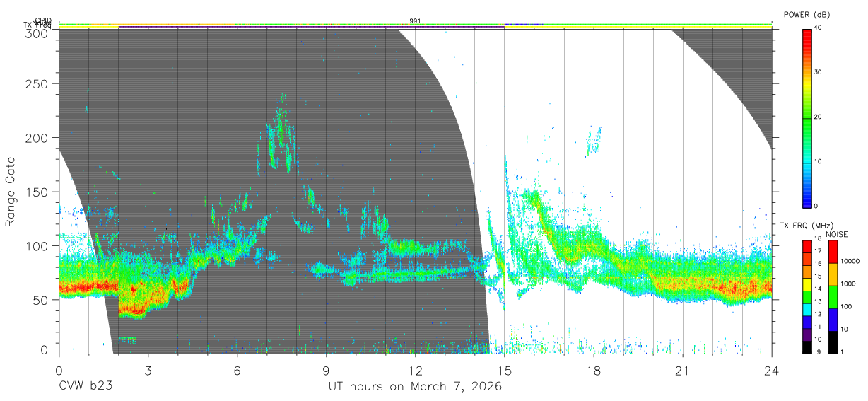Click the 50 tick on Range Gate axis
This screenshot has width=868, height=401.
click(x=41, y=300)
